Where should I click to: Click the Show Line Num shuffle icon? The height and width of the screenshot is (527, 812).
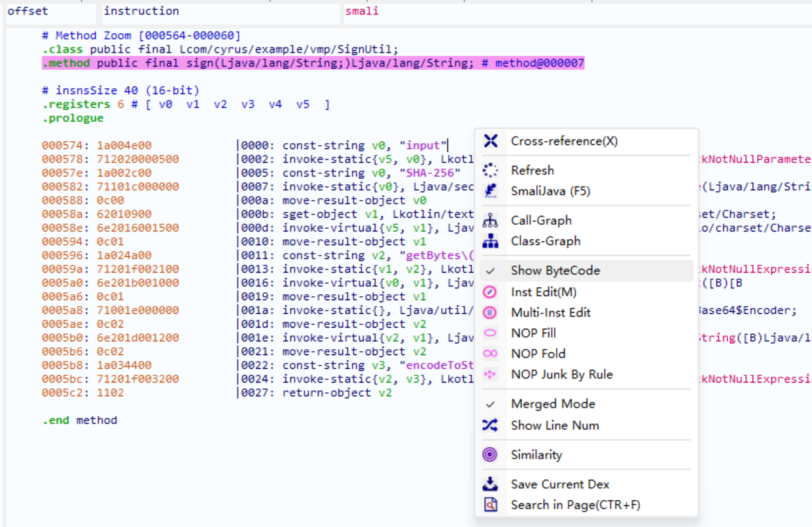(x=490, y=425)
